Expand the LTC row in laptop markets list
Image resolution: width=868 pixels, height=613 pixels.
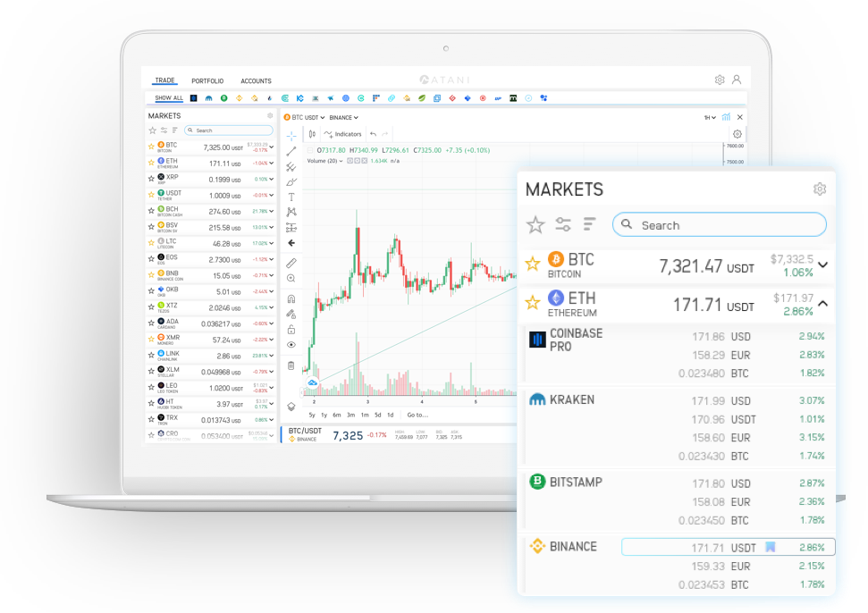click(272, 243)
